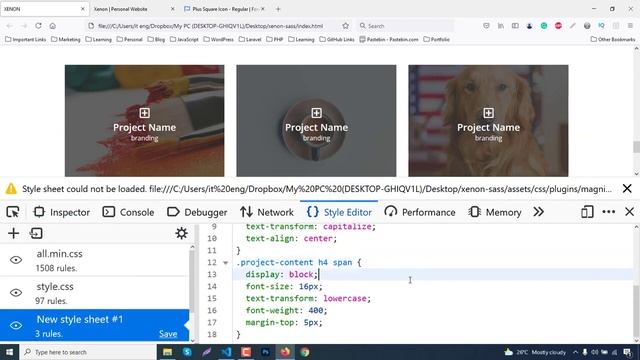This screenshot has width=640, height=360.
Task: Show more DevTools tabs via chevron
Action: (x=538, y=212)
